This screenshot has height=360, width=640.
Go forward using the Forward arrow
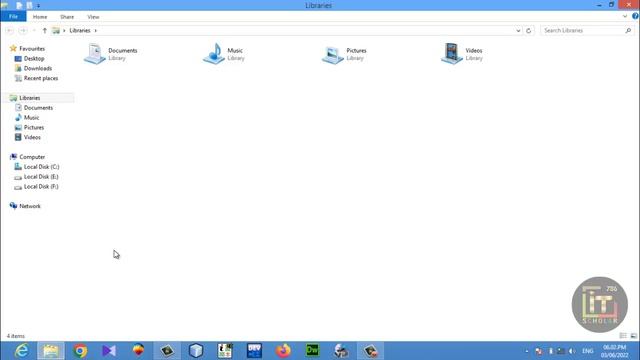tap(23, 31)
